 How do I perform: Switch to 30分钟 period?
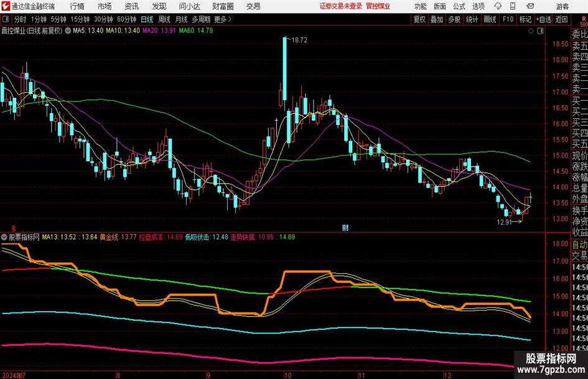click(103, 19)
